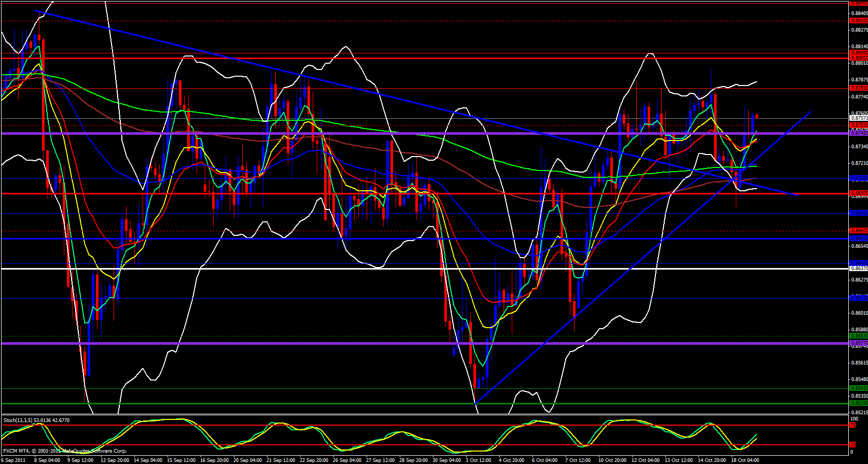Click the 21 Sep 12:00 date label
Image resolution: width=868 pixels, height=464 pixels.
coord(281,460)
